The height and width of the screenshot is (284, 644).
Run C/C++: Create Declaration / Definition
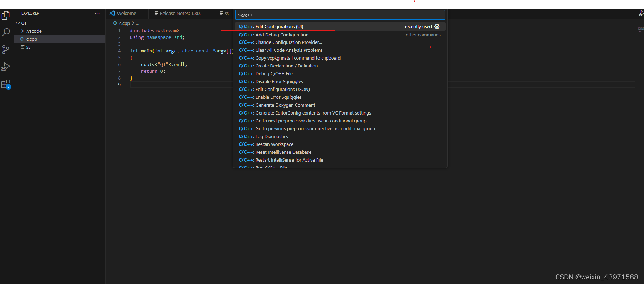pyautogui.click(x=340, y=66)
